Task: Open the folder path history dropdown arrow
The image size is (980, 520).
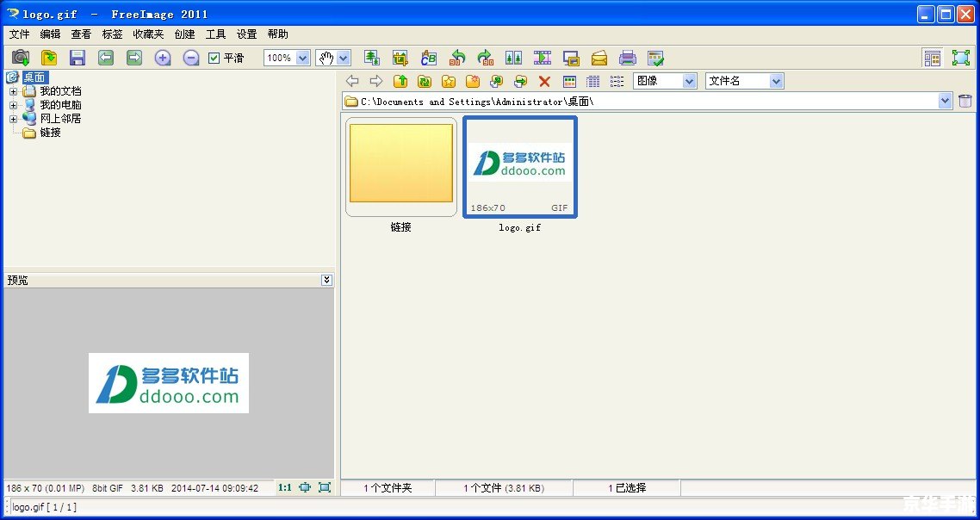Action: [x=945, y=101]
